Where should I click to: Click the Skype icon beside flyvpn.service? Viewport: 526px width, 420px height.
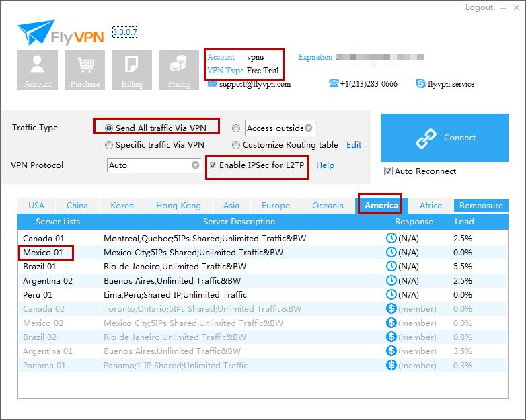coord(420,83)
